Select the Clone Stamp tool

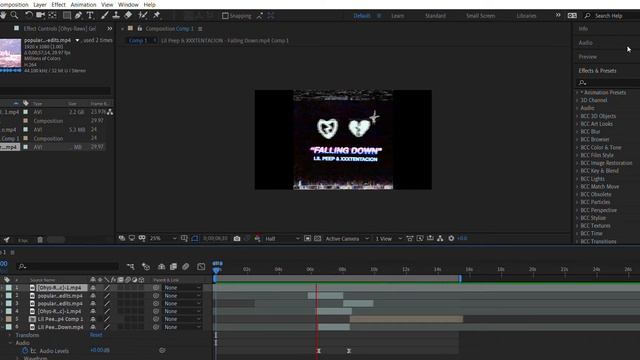[116, 15]
